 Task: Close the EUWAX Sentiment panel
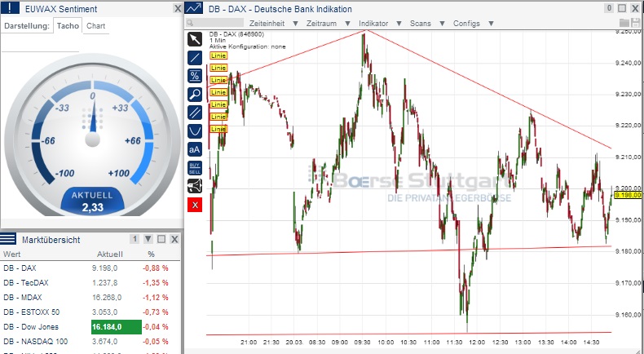(177, 9)
